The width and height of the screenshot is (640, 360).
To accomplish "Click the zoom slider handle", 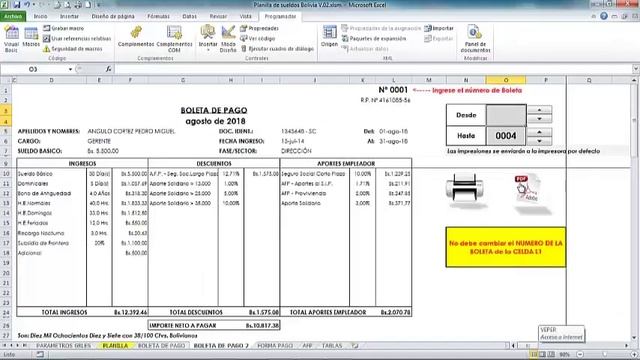I will [x=605, y=355].
